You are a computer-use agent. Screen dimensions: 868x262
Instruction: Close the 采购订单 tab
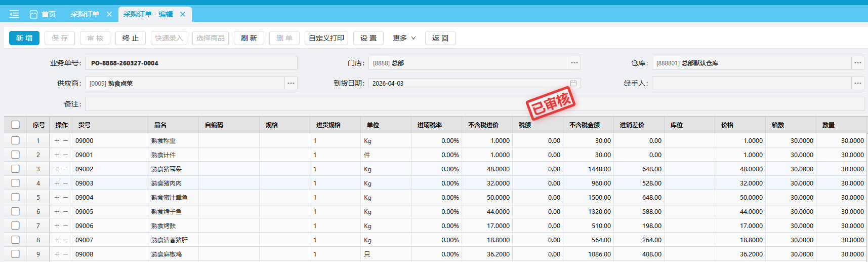pyautogui.click(x=109, y=14)
